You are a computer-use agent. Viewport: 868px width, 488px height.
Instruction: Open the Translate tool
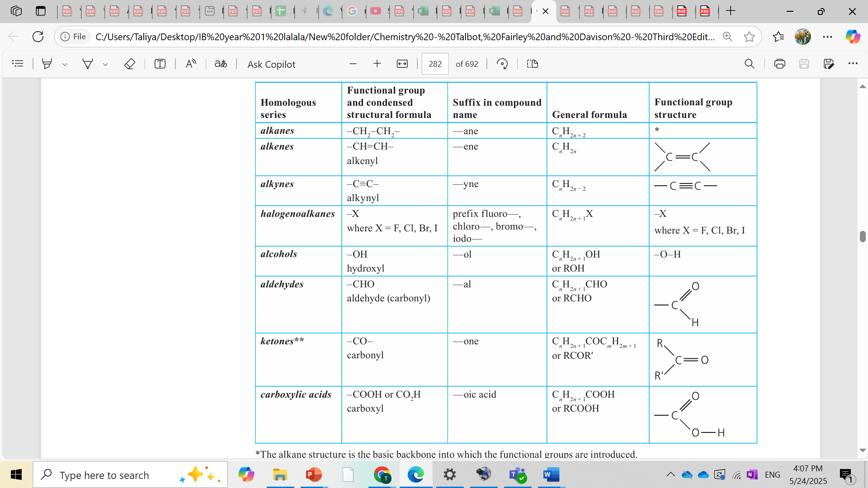(x=221, y=64)
